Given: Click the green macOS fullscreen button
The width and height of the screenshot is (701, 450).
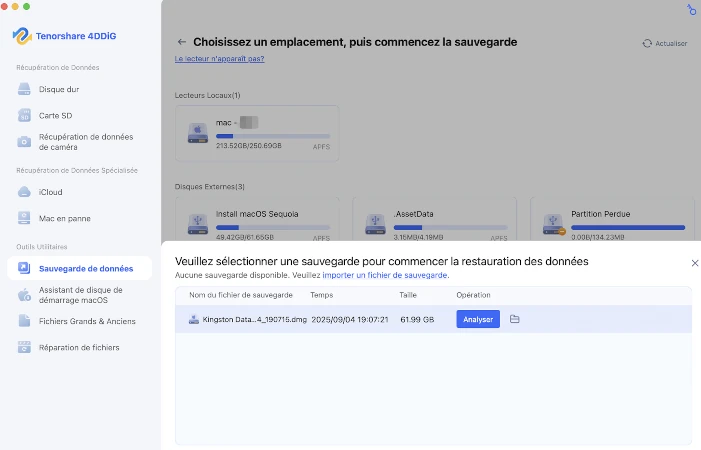Looking at the screenshot, I should click(26, 6).
